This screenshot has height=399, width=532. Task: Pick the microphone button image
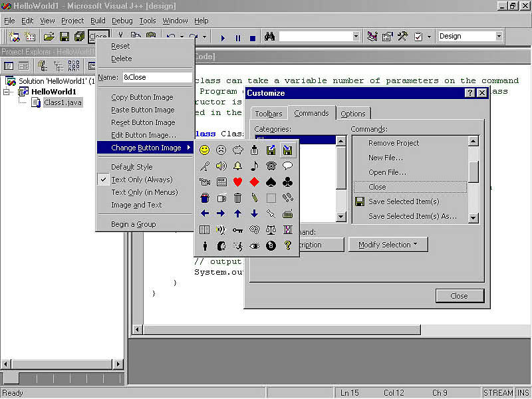coord(204,166)
